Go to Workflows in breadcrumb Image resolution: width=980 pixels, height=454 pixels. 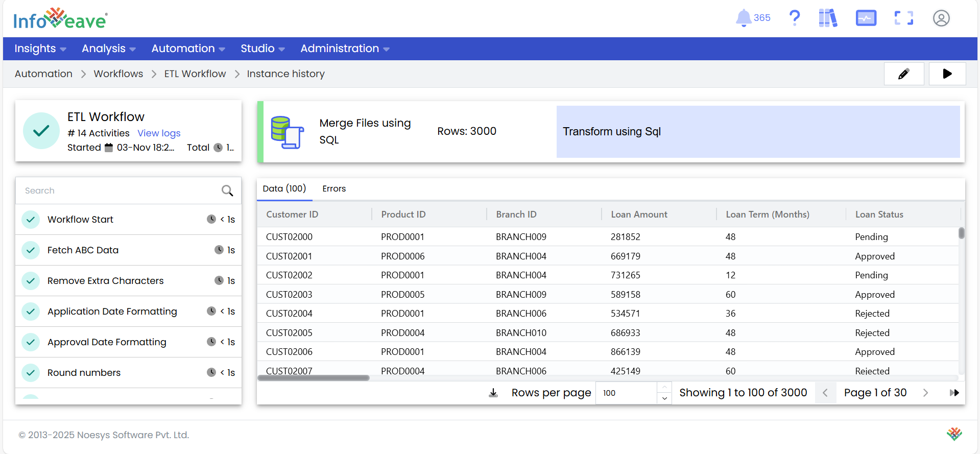tap(118, 74)
